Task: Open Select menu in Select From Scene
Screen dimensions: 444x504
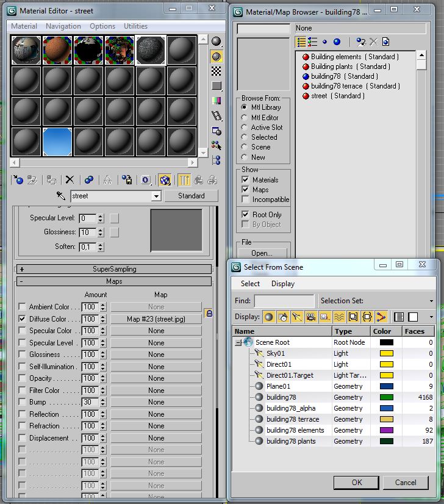Action: tap(250, 284)
